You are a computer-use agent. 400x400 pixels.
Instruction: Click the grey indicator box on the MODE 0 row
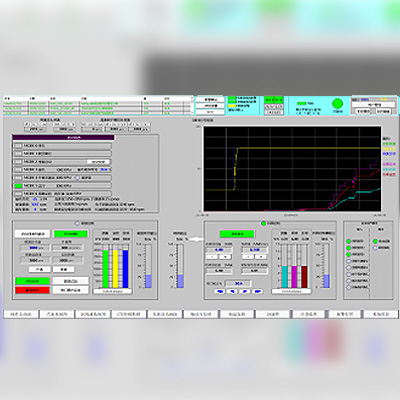18,146
